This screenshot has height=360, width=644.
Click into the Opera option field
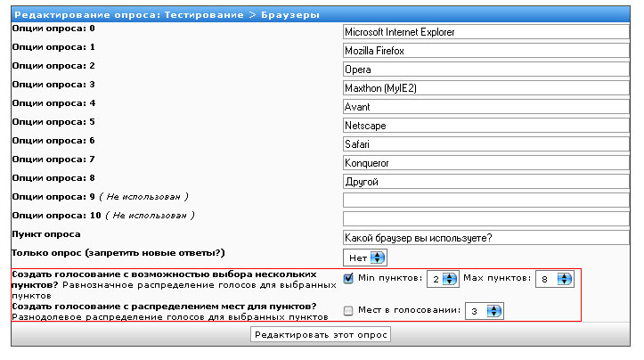pos(486,70)
